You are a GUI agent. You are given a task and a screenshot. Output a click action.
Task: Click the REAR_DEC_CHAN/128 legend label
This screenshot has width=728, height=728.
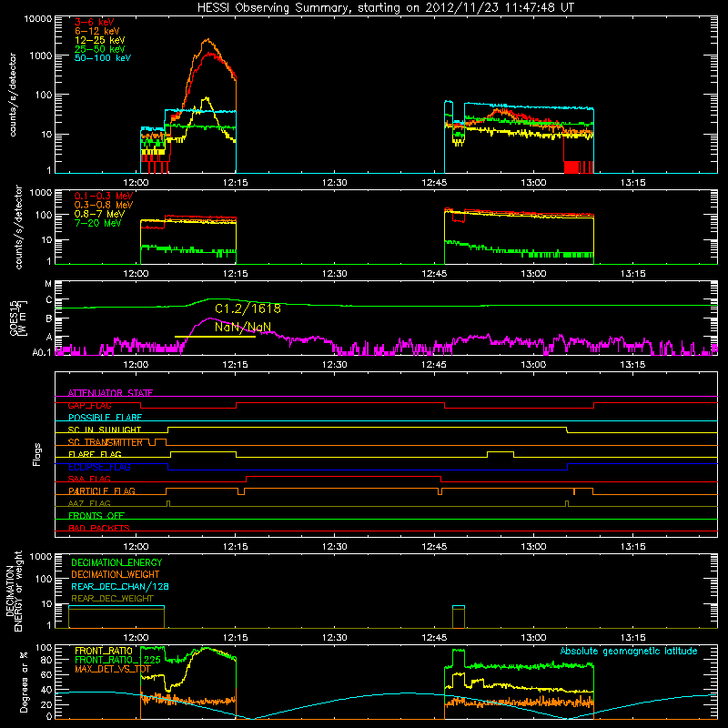point(120,586)
